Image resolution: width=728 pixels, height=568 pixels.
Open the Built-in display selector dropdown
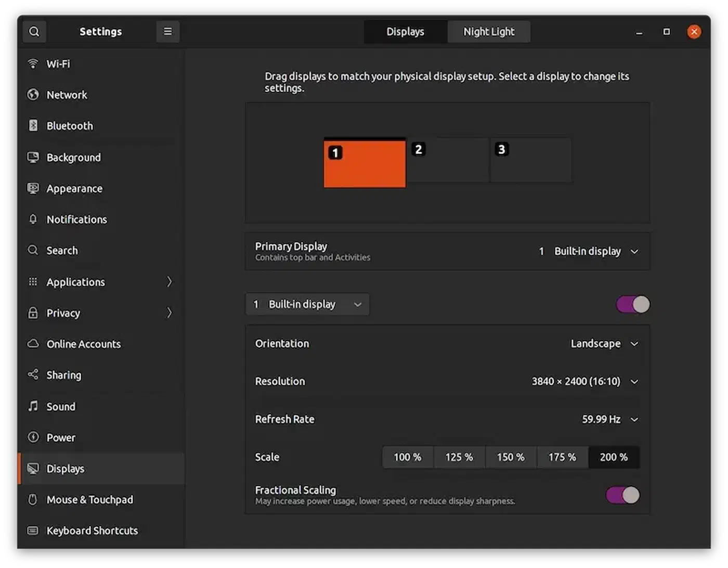(307, 304)
